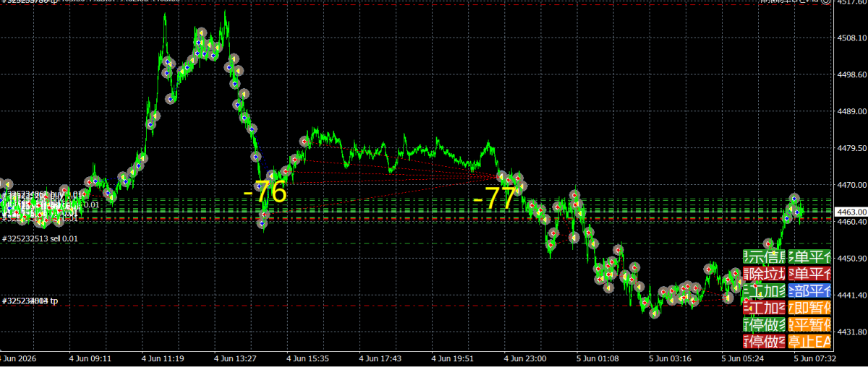Click the 4450.90 price axis value
The width and height of the screenshot is (868, 367).
pyautogui.click(x=851, y=259)
